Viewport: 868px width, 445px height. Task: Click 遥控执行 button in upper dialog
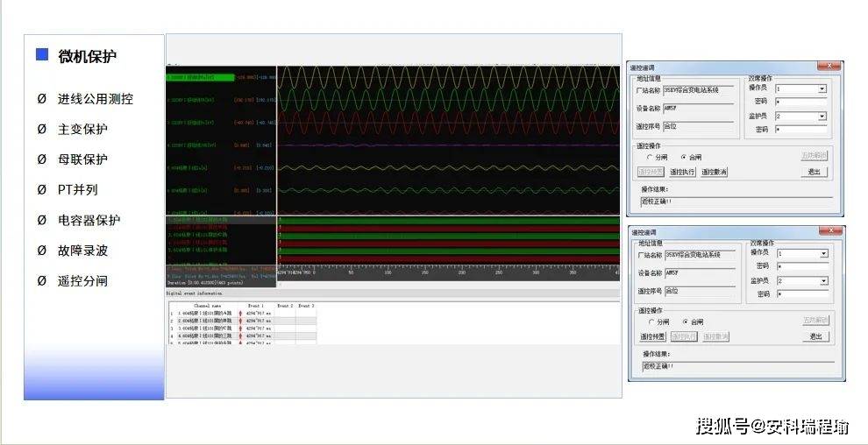point(682,172)
